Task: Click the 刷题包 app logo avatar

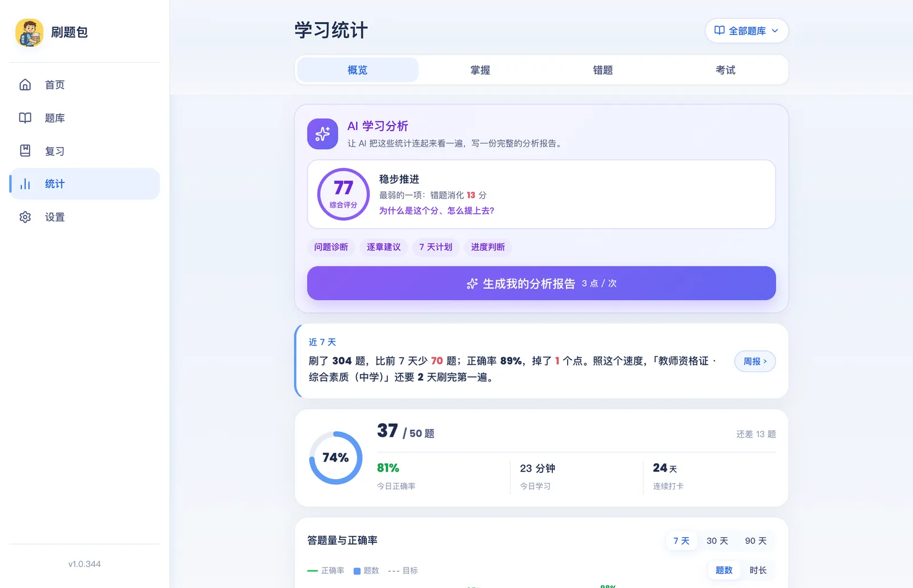Action: [x=30, y=32]
